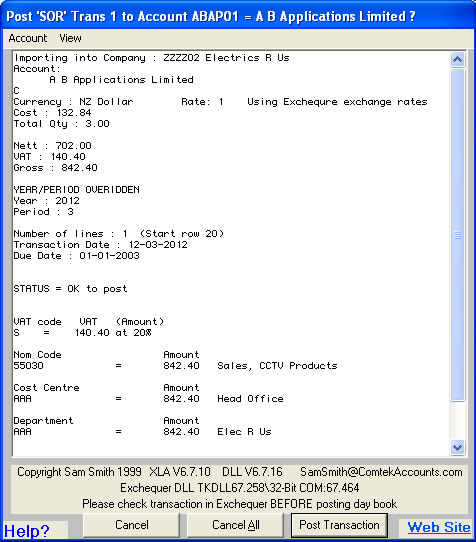Click the 'Sales, CCTV Products' description
Screen dimensions: 476x542
[277, 366]
